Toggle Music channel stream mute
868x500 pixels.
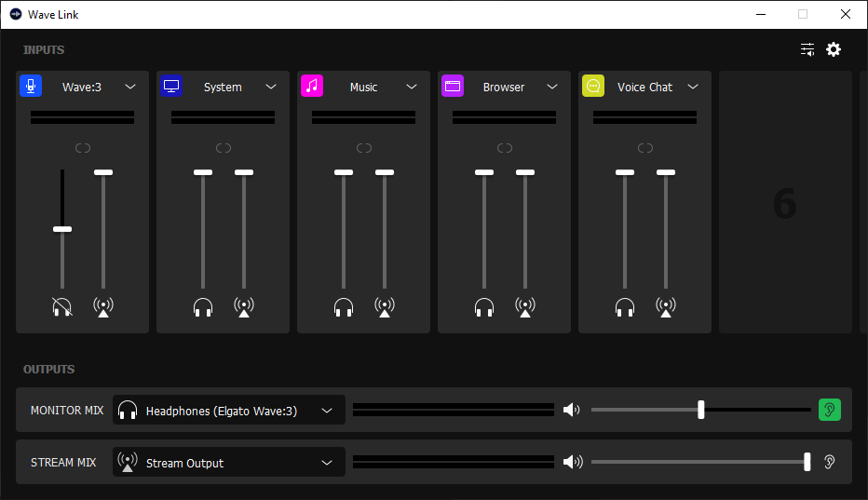click(385, 306)
